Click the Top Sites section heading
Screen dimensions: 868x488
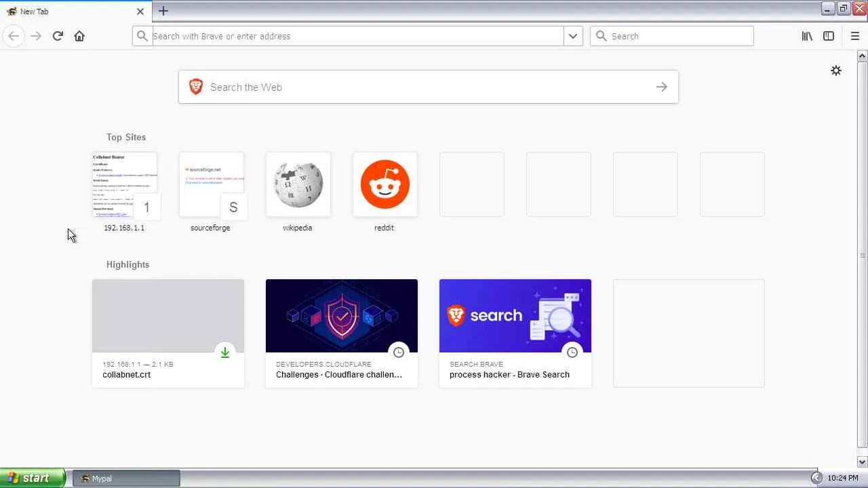click(126, 137)
